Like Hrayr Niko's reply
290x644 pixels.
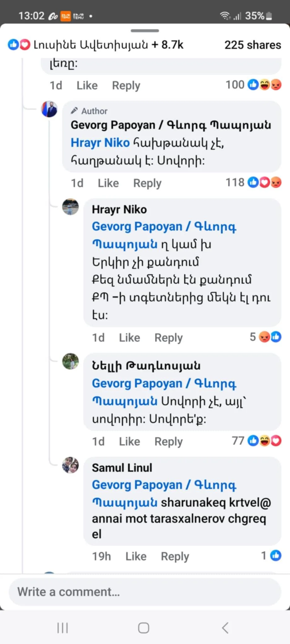129,338
